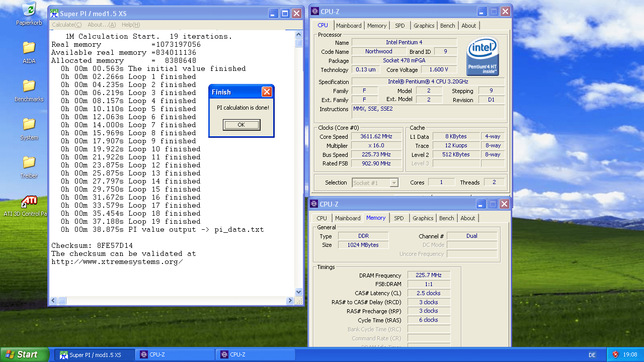This screenshot has height=362, width=644.
Task: Open the SPD tab in top CPU-Z
Action: tap(399, 26)
